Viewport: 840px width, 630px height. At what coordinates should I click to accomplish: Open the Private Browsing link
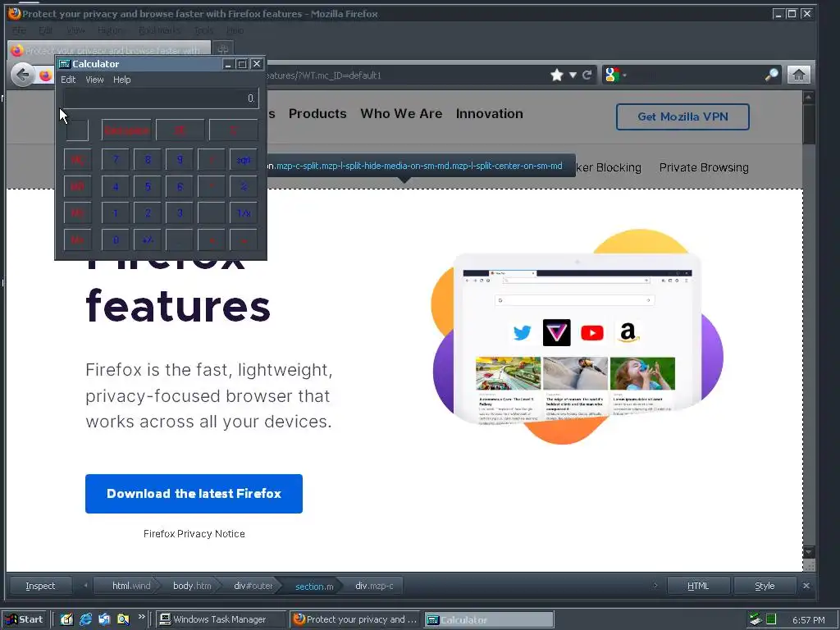(x=704, y=167)
